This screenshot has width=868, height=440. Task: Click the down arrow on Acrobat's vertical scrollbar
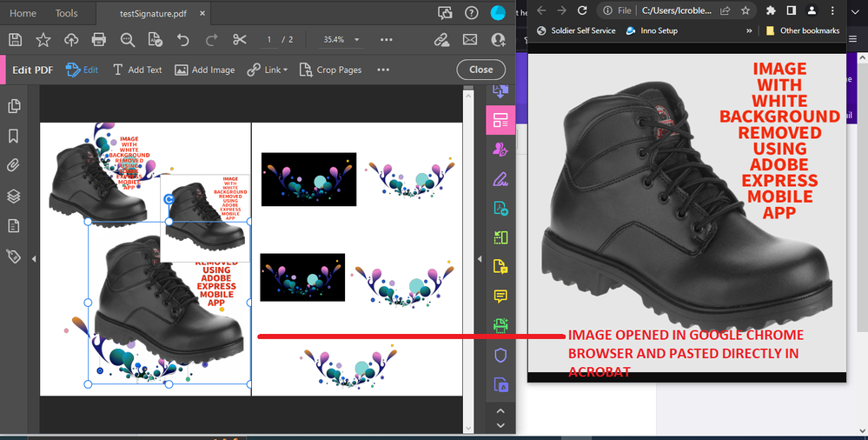(x=469, y=429)
